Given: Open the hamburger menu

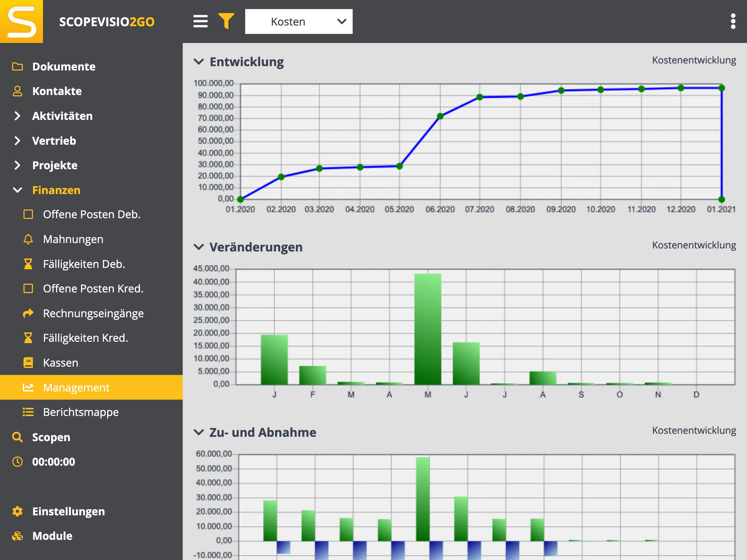Looking at the screenshot, I should pyautogui.click(x=200, y=21).
